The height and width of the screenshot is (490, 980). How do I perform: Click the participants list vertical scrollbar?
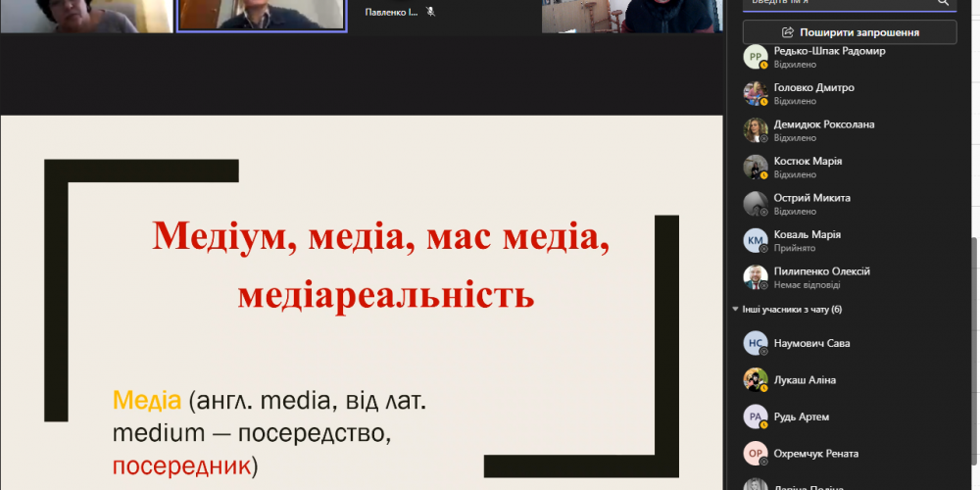coord(973,294)
